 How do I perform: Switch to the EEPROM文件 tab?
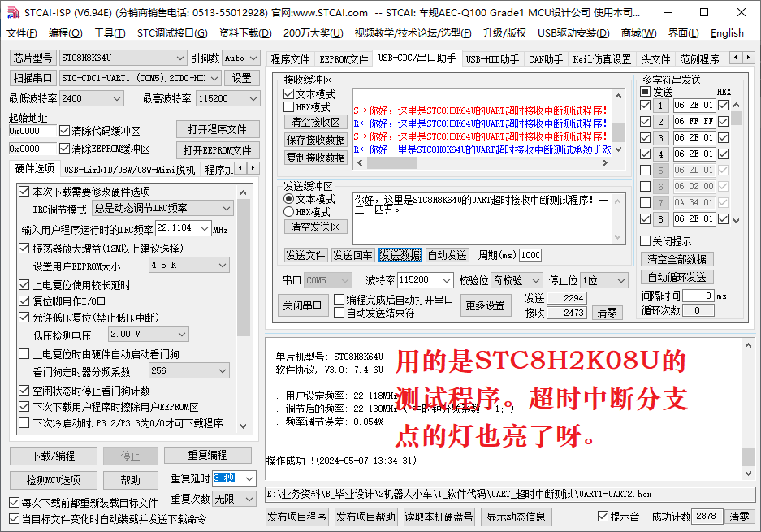[x=344, y=59]
